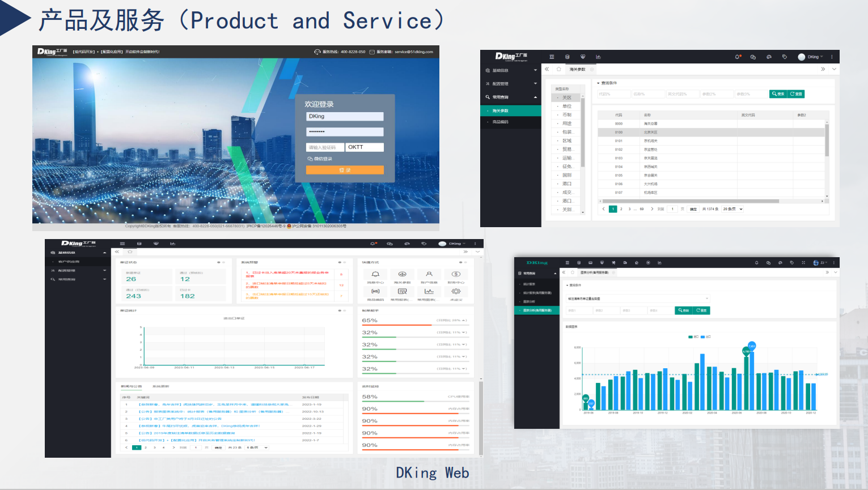868x490 pixels.
Task: Click notification bell in 海关参数 window header
Action: pos(737,57)
